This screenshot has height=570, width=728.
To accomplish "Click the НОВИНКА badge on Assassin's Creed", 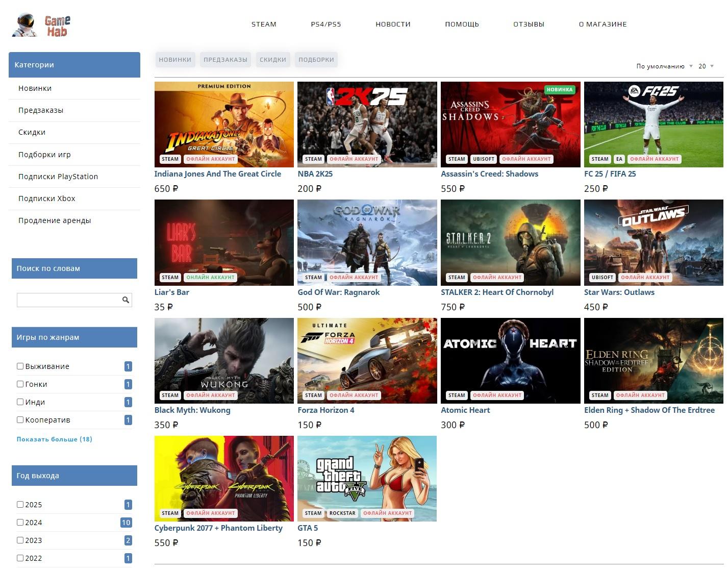I will (560, 90).
